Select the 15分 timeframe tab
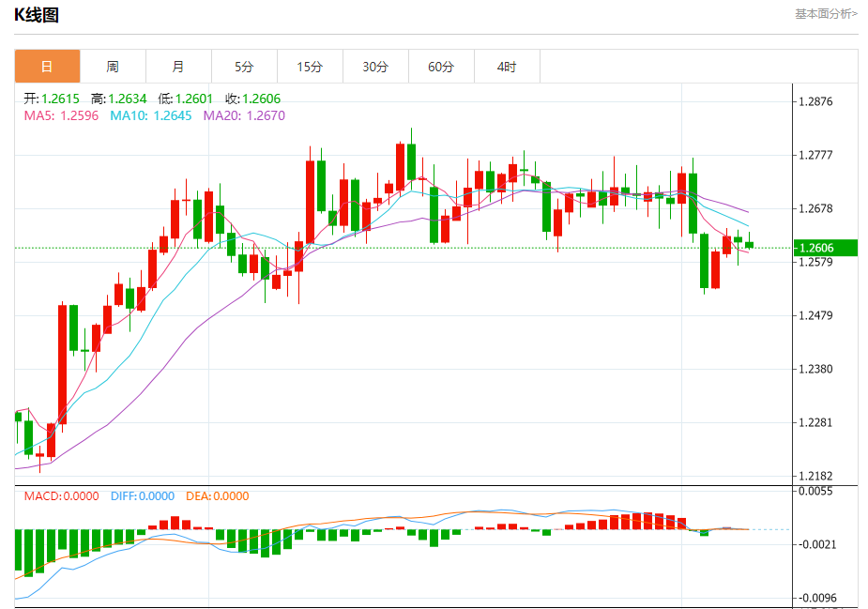This screenshot has width=868, height=609. coord(310,67)
